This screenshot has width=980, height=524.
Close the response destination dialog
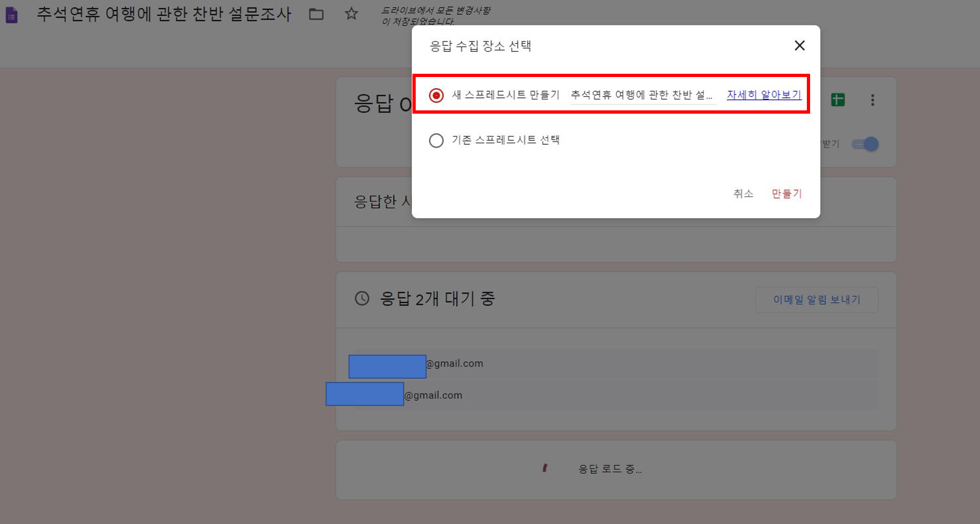click(x=799, y=45)
